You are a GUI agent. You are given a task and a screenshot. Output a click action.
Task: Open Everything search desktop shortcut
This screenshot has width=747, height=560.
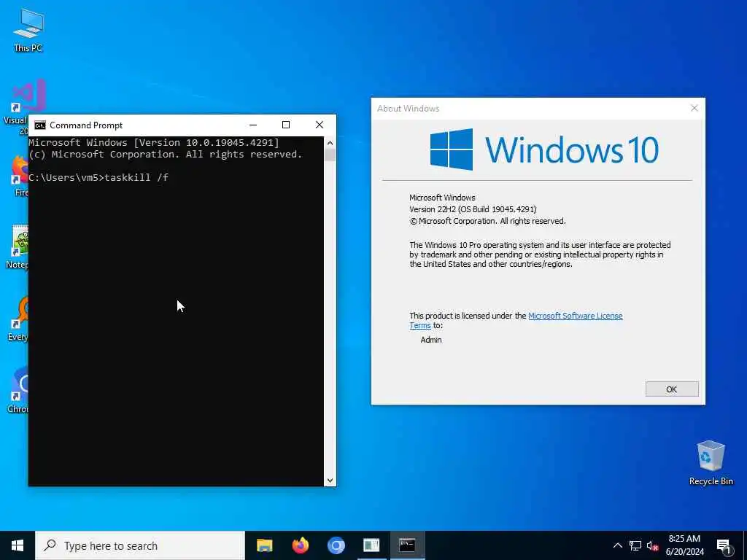19,318
